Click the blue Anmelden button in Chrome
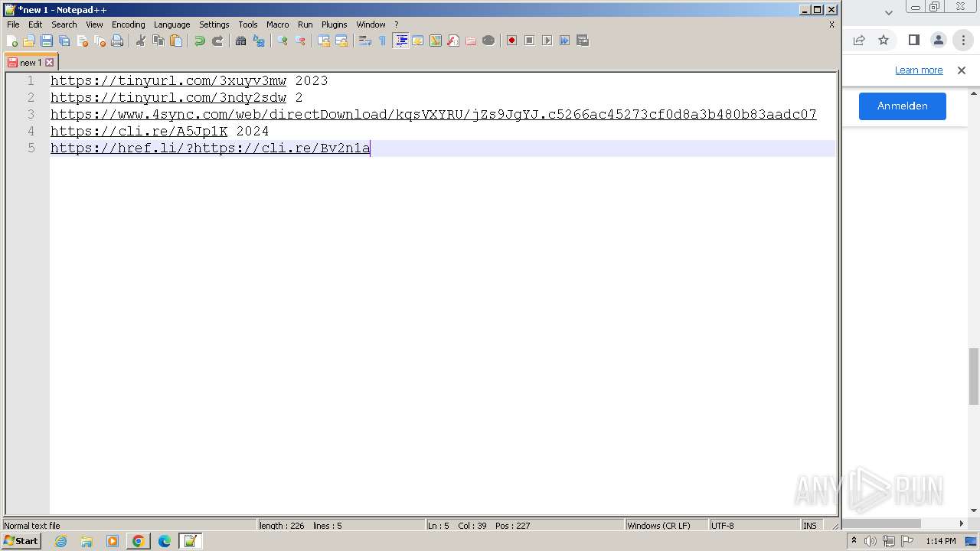Screen dimensions: 980x551 pyautogui.click(x=903, y=106)
